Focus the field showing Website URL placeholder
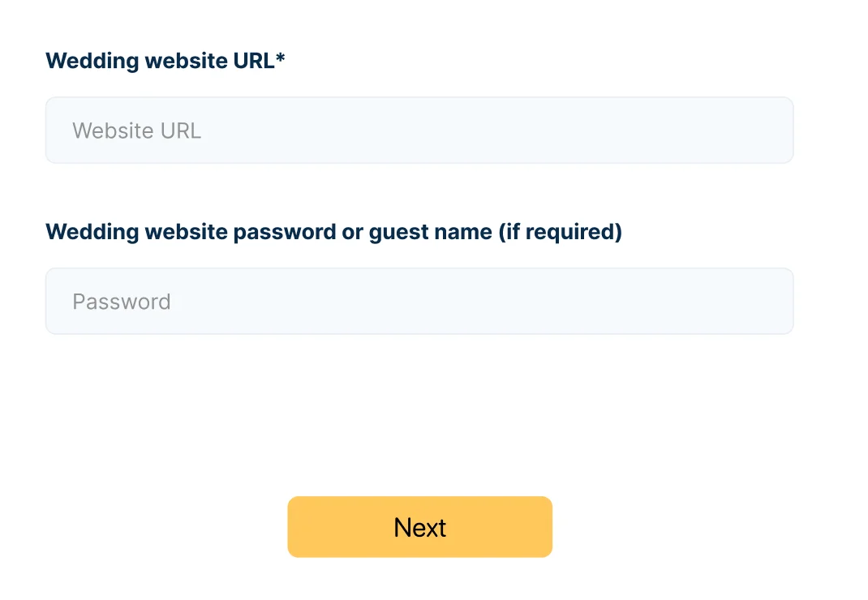 419,130
